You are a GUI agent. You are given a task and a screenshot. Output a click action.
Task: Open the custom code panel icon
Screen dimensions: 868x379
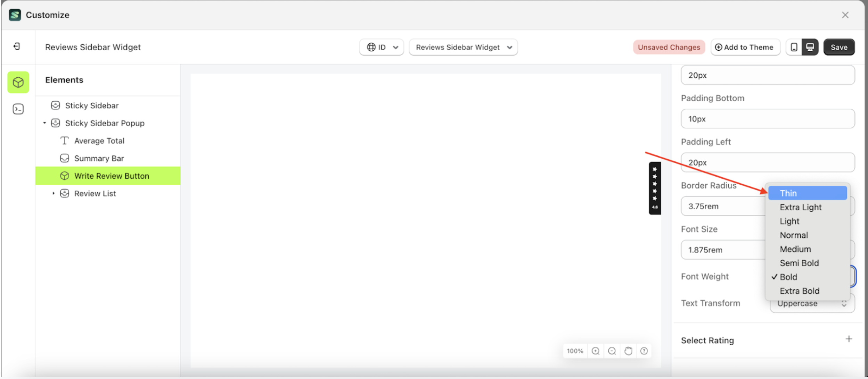point(18,109)
